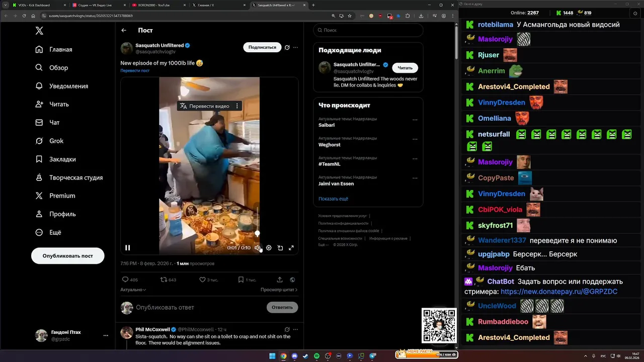Image resolution: width=644 pixels, height=362 pixels.
Task: Open Творческая студия icon
Action: click(39, 177)
